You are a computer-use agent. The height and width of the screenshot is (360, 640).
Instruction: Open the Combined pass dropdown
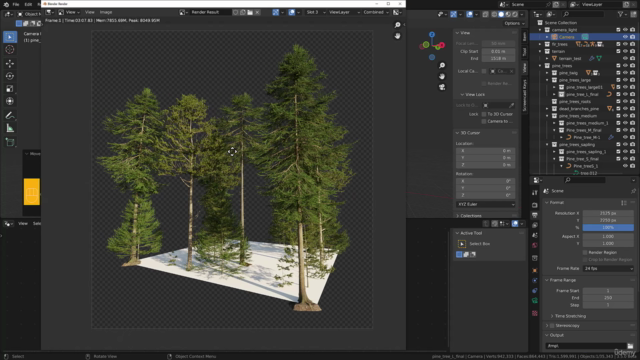coord(376,12)
